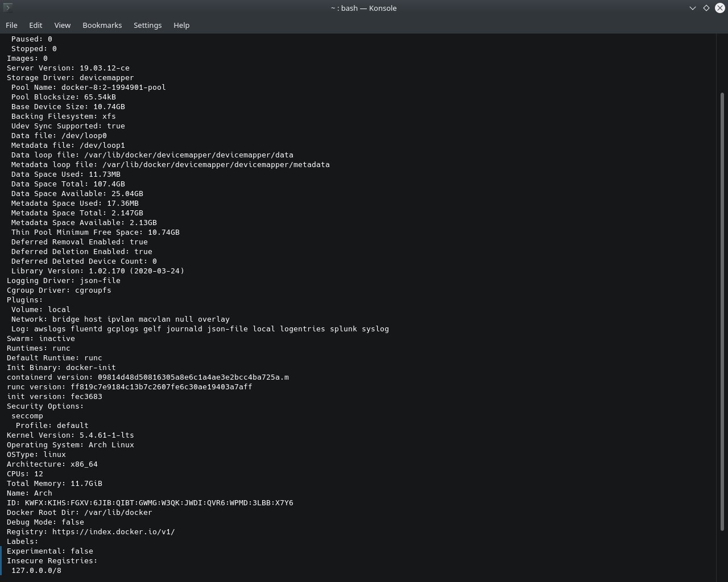Click the 'Backing Filesystem: xfs' line
Image resolution: width=728 pixels, height=582 pixels.
pos(64,117)
